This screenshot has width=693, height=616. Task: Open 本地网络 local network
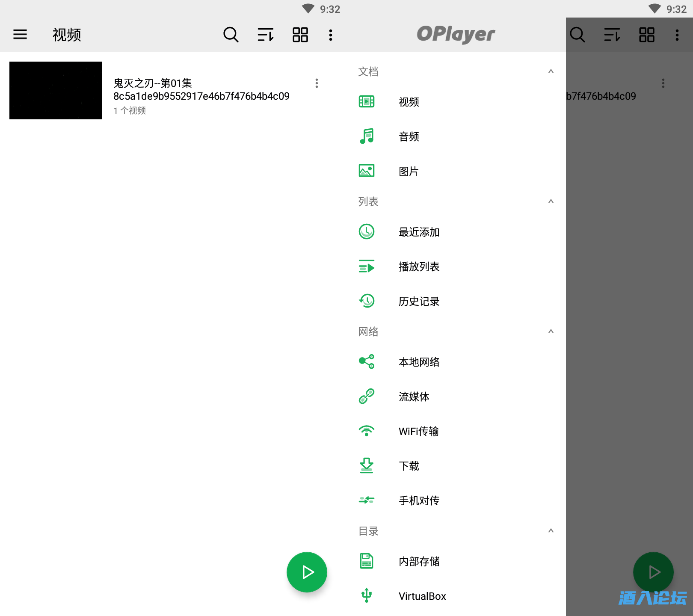[418, 362]
